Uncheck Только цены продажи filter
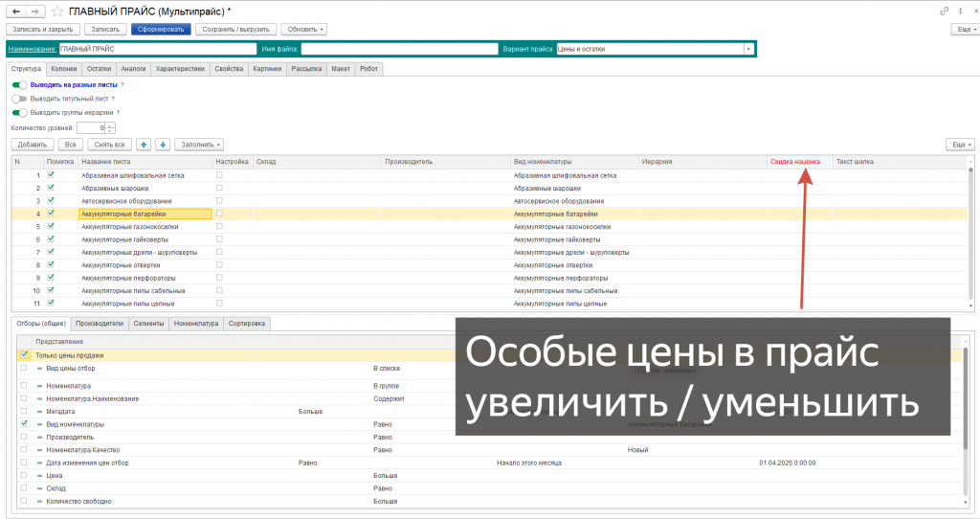980x519 pixels. [24, 354]
